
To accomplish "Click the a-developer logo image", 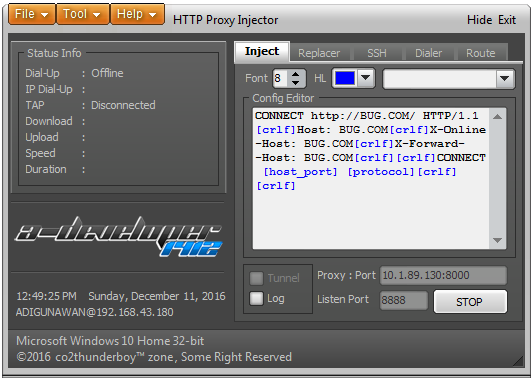I will [119, 237].
